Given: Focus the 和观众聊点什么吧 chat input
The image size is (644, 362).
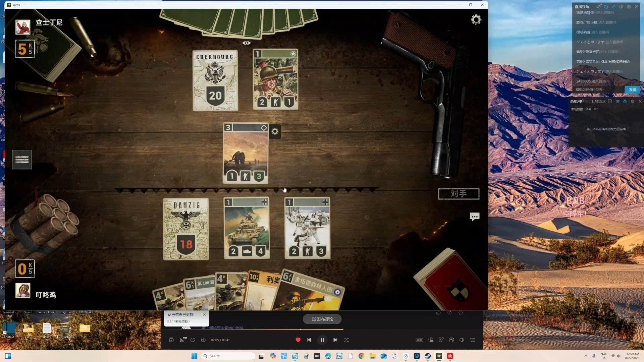Looking at the screenshot, I should pyautogui.click(x=599, y=89).
